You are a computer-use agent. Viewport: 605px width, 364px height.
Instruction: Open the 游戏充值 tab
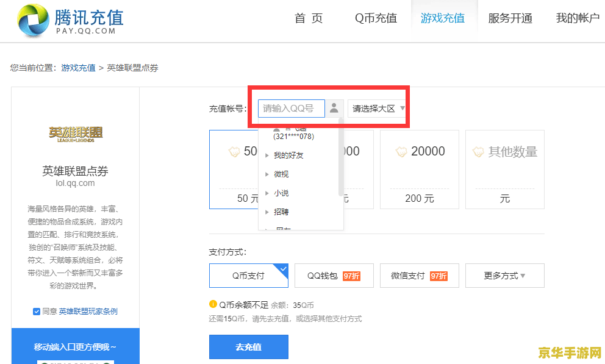[443, 18]
